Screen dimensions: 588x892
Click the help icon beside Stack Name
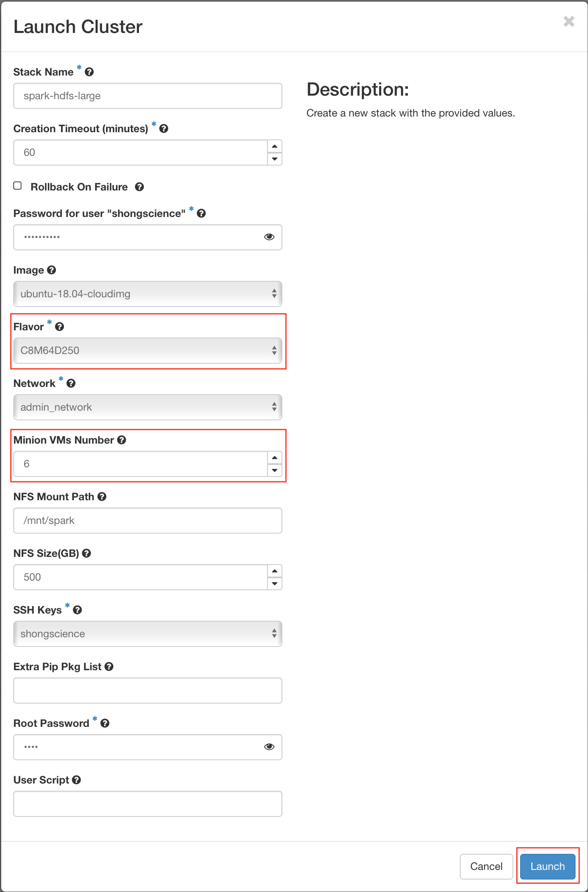click(89, 72)
